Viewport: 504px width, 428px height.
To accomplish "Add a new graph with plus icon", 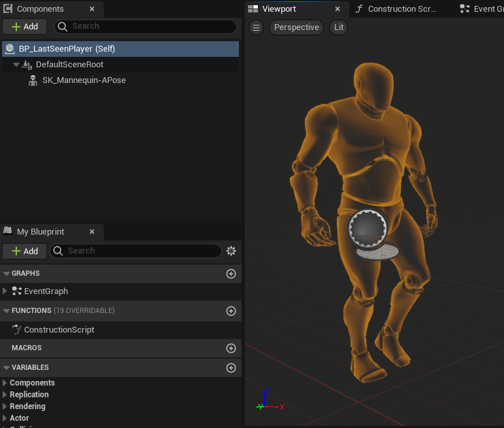I will (x=231, y=274).
